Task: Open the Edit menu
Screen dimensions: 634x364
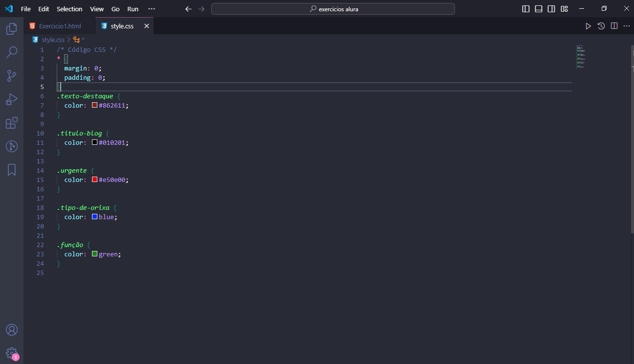Action: click(44, 9)
